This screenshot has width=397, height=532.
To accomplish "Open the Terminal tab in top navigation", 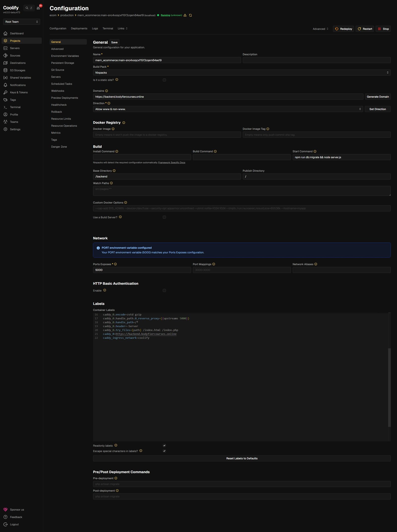I will click(x=108, y=29).
